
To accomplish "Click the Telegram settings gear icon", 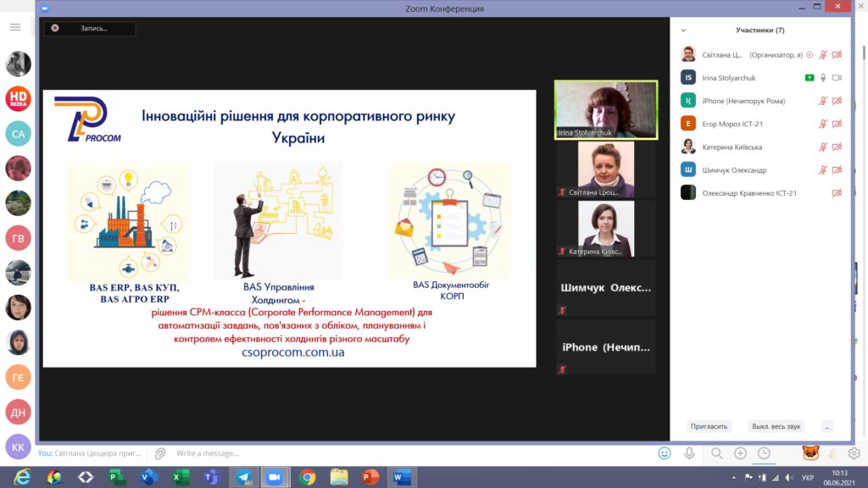I will click(x=854, y=453).
